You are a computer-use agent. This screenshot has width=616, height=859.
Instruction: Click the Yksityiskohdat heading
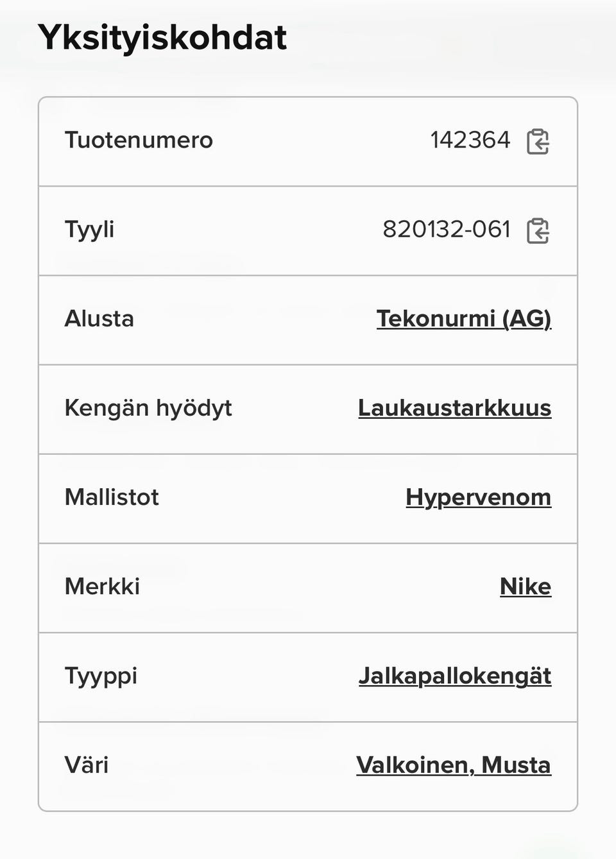[162, 37]
